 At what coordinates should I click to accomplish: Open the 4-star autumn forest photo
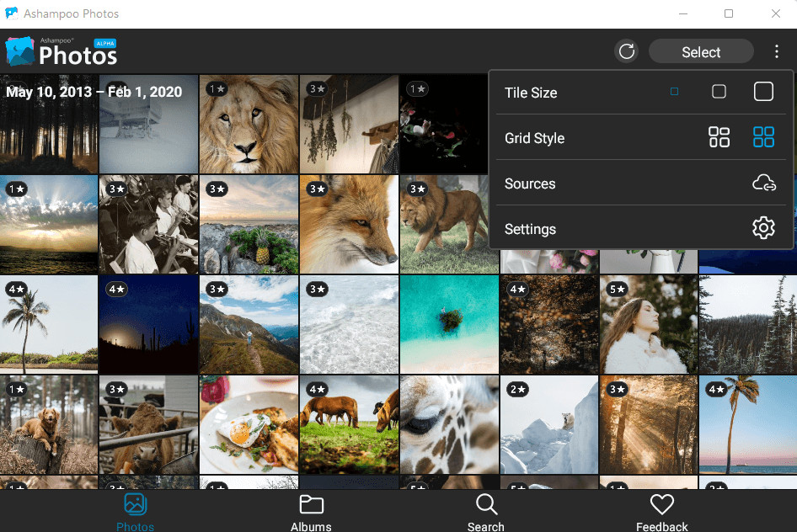549,324
